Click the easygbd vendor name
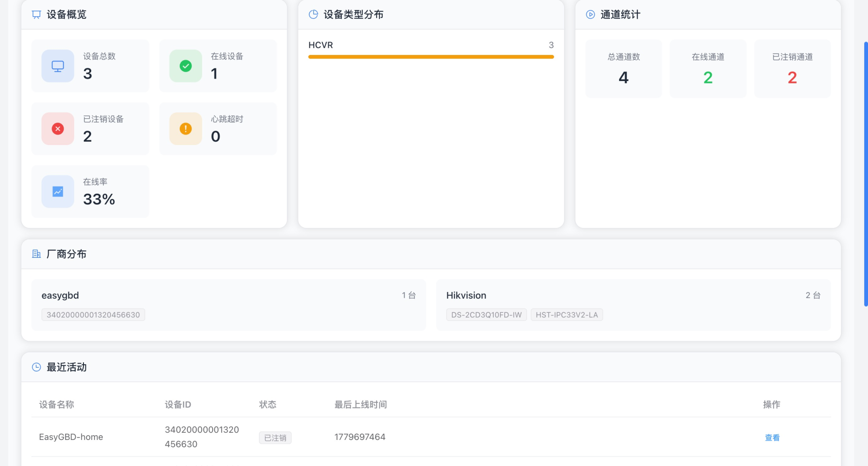 [60, 295]
